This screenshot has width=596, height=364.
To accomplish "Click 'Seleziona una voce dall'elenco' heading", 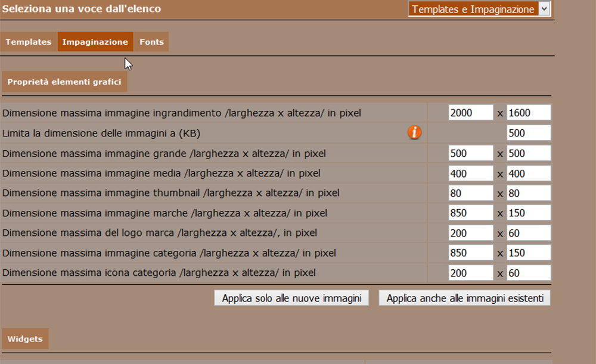I will 81,9.
